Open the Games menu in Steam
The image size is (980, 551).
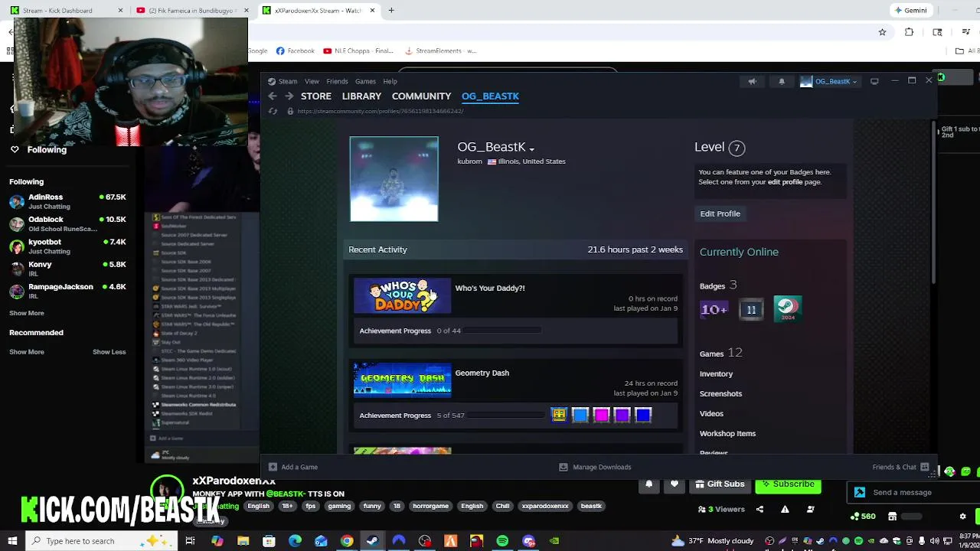click(x=365, y=81)
